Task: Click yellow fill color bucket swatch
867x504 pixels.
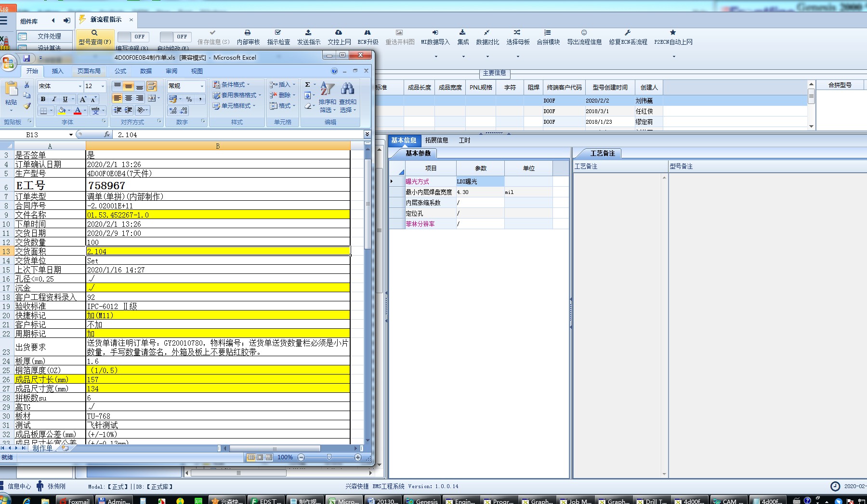Action: pos(62,111)
